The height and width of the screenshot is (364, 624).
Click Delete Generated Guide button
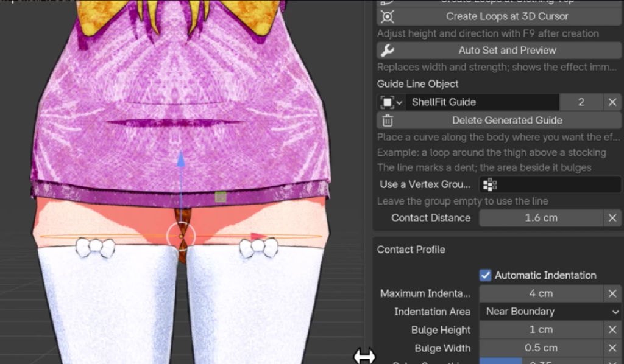(499, 120)
